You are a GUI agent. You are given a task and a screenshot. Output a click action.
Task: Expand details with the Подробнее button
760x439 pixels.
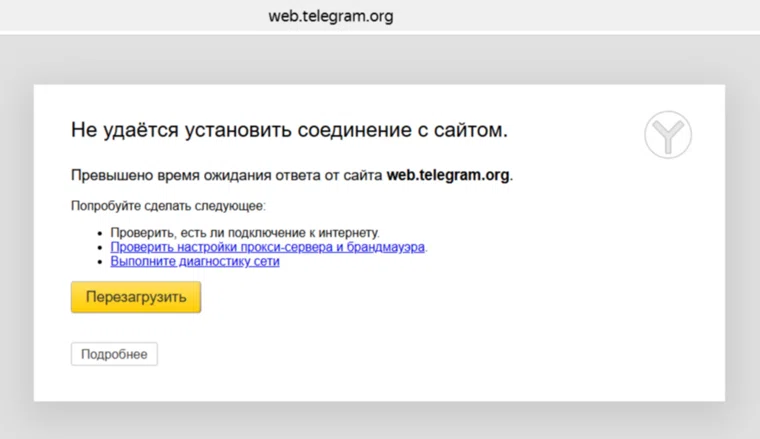coord(114,354)
